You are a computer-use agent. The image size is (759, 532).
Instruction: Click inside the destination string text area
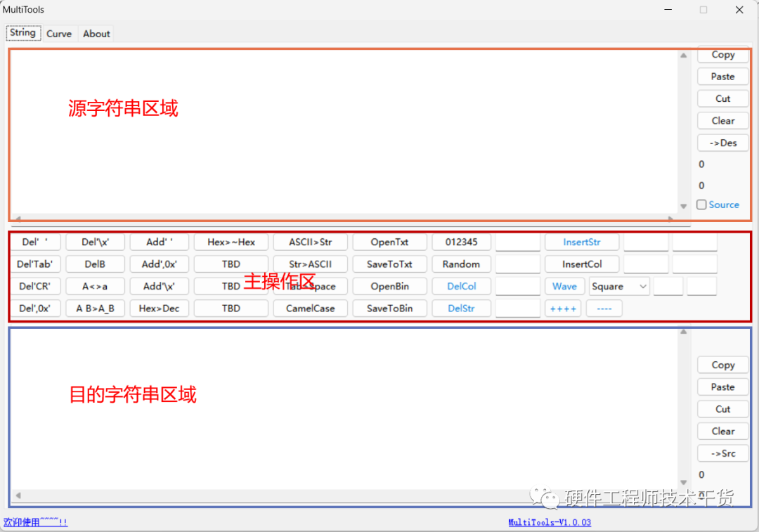344,410
